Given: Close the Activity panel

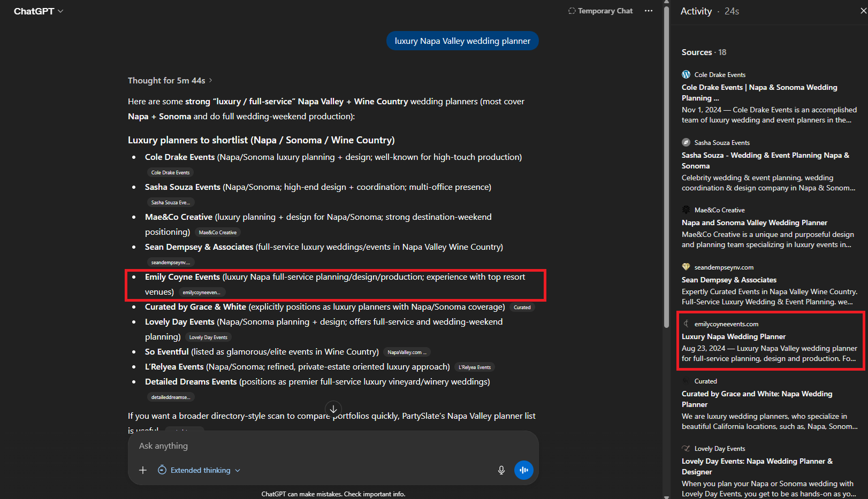Looking at the screenshot, I should (x=863, y=11).
